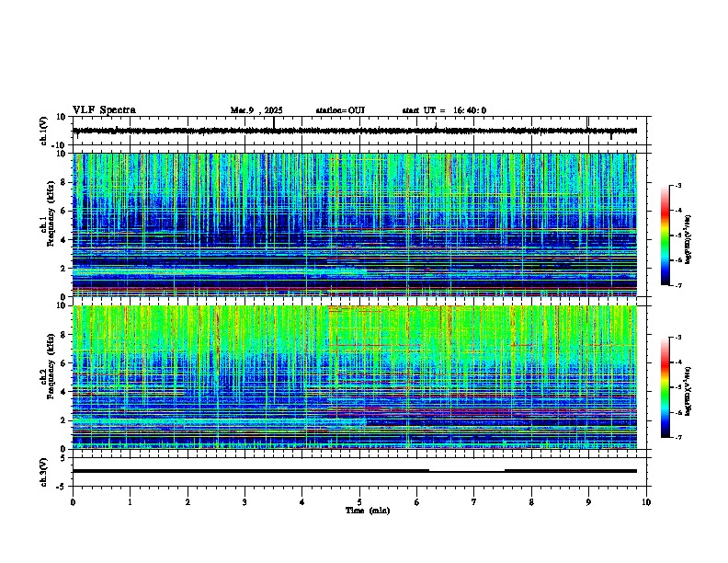Image resolution: width=728 pixels, height=563 pixels.
Task: Click time axis tick label "5" under plot
Action: (359, 502)
